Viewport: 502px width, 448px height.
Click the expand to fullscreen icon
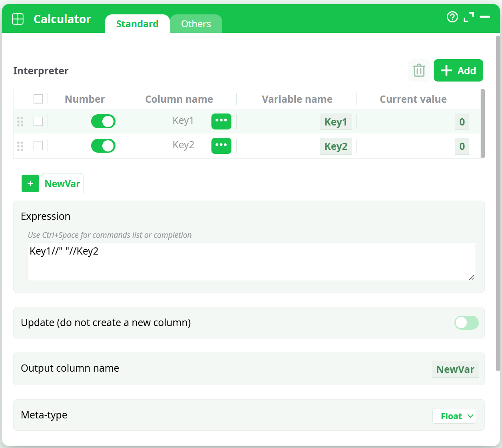click(468, 17)
